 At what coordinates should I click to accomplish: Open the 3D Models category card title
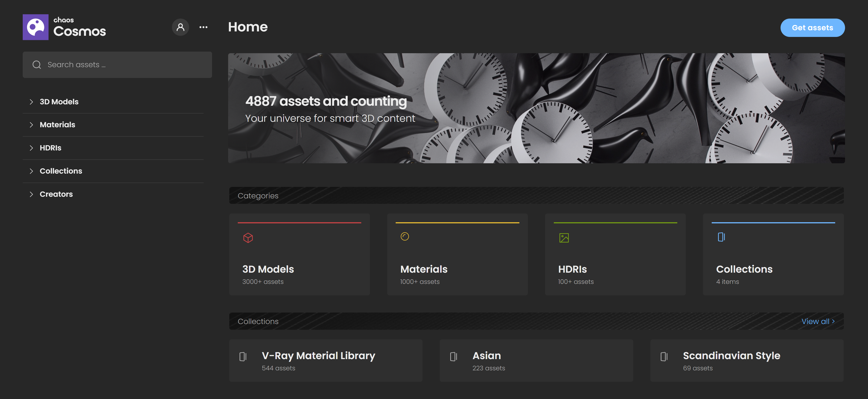268,269
